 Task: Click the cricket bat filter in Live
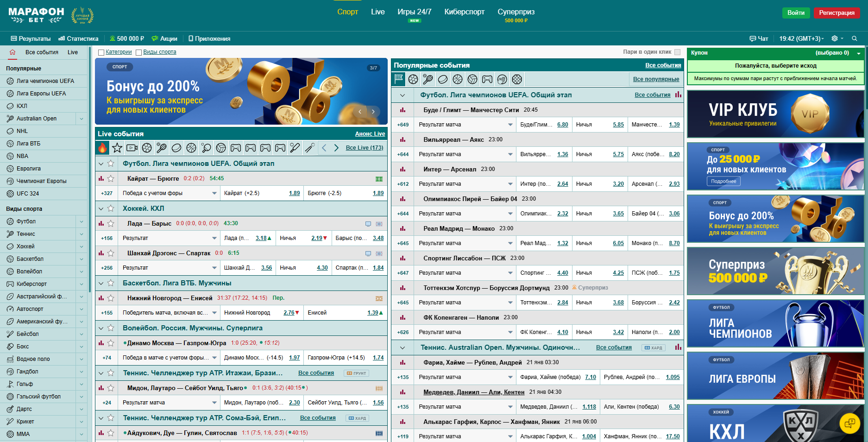(x=295, y=148)
